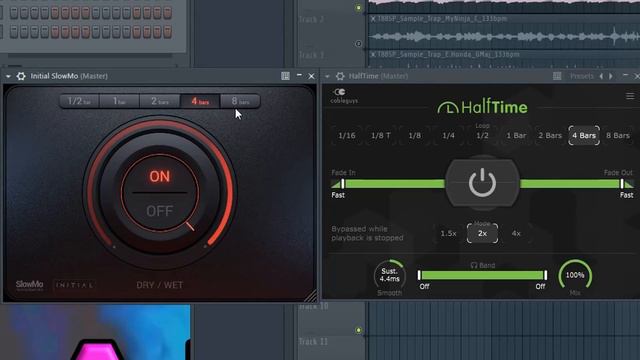Adjust SlowMo DRY / WET ring knob
The image size is (640, 360).
point(160,193)
